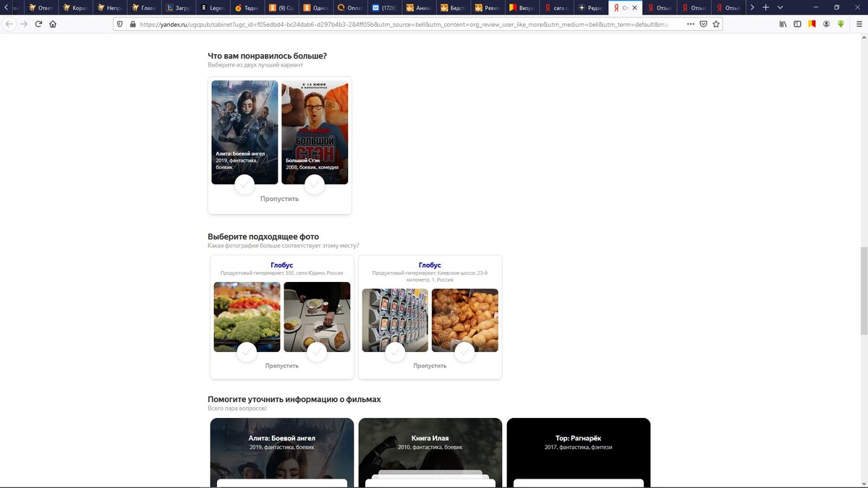Open Глобус link for Киевское шоссе
868x488 pixels.
[x=430, y=265]
